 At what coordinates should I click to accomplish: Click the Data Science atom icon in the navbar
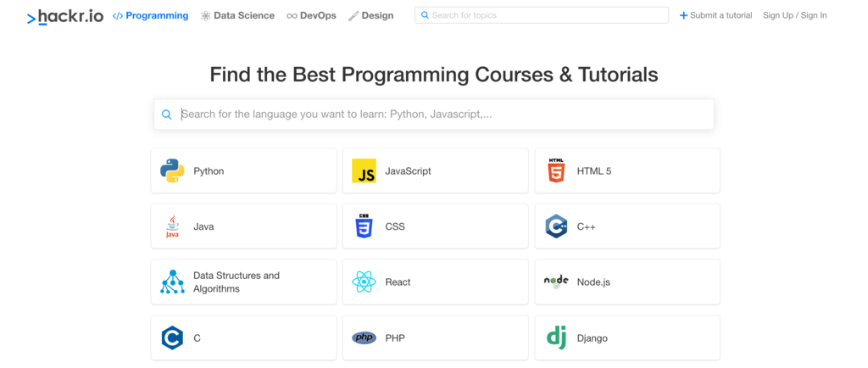(206, 16)
